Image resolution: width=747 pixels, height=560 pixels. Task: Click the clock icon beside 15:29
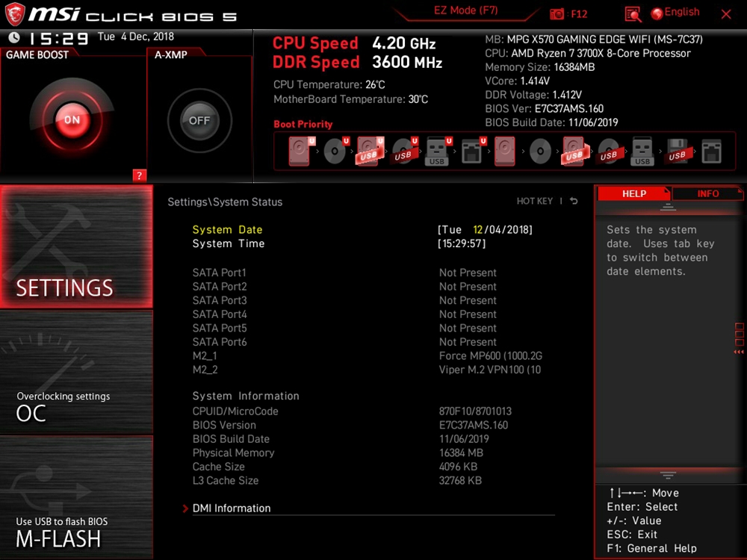coord(14,37)
